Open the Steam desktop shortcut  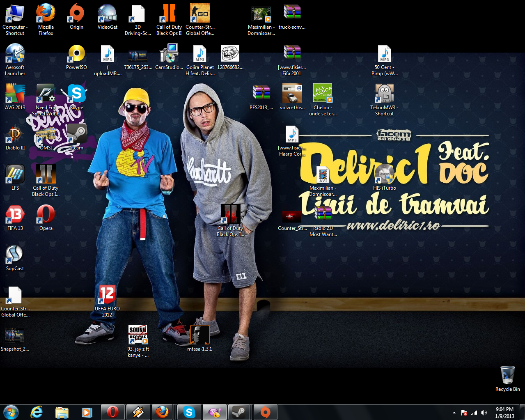(x=76, y=137)
